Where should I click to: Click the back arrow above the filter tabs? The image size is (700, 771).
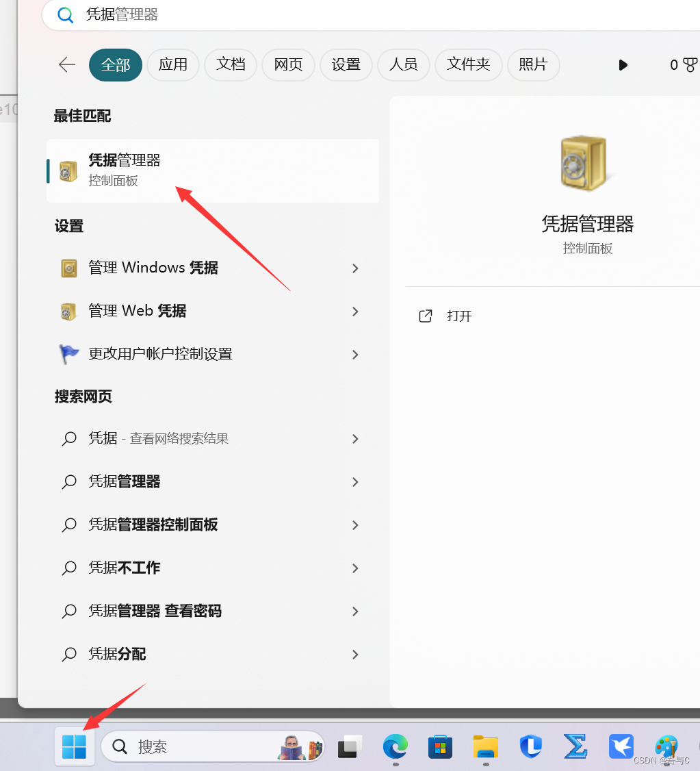coord(66,64)
